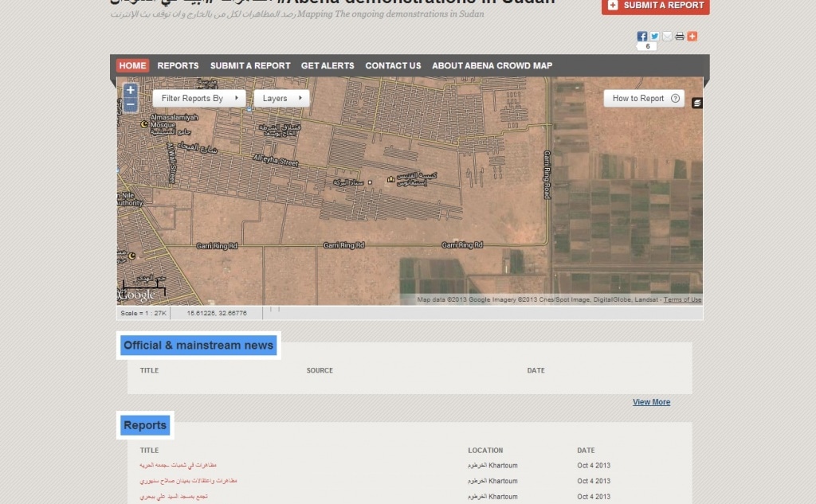This screenshot has height=504, width=816.
Task: Share page on Twitter
Action: click(654, 37)
